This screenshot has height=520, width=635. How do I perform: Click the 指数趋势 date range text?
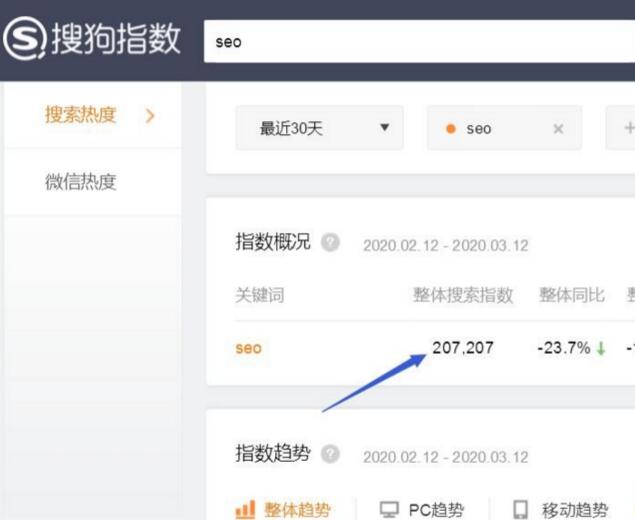(x=445, y=457)
